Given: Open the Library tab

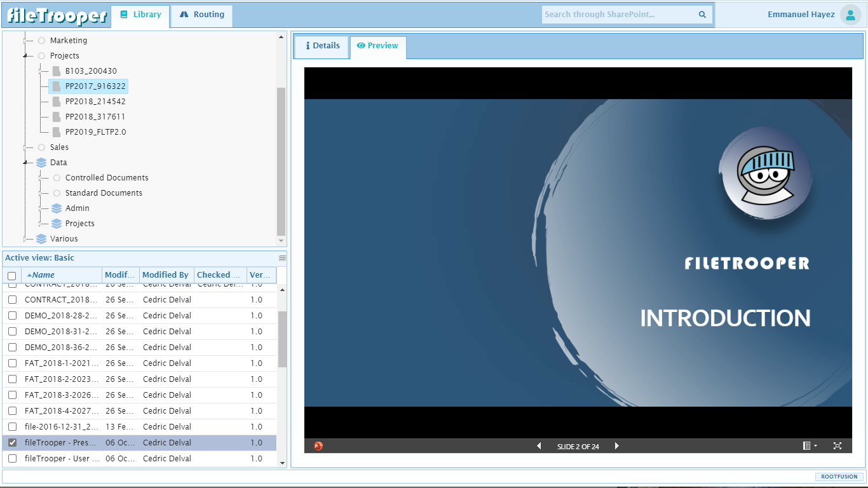Looking at the screenshot, I should (140, 15).
